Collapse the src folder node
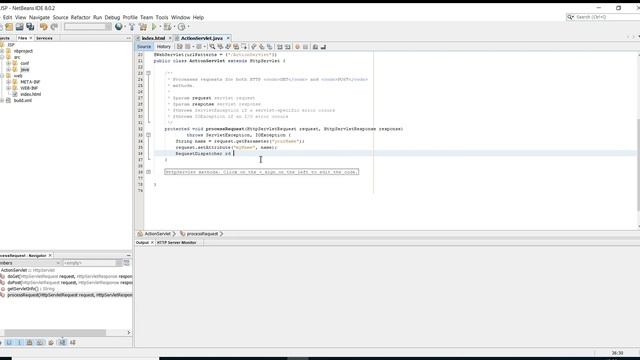This screenshot has height=360, width=640. tap(2, 57)
